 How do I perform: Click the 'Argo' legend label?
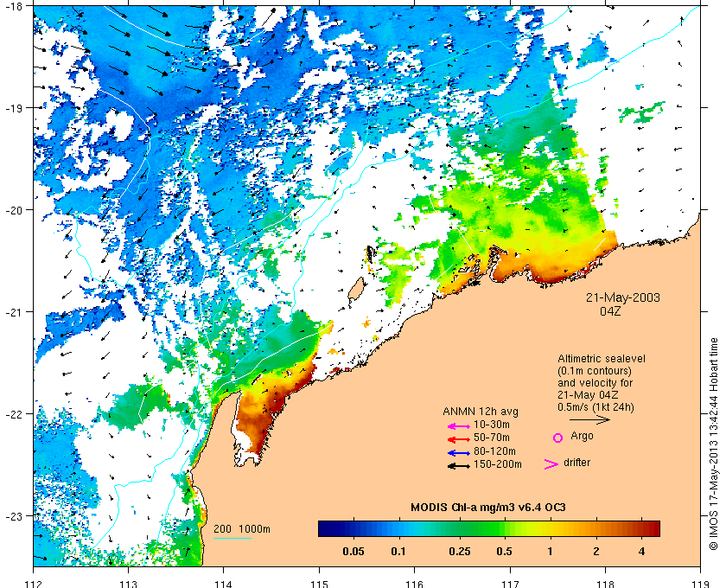[x=582, y=436]
